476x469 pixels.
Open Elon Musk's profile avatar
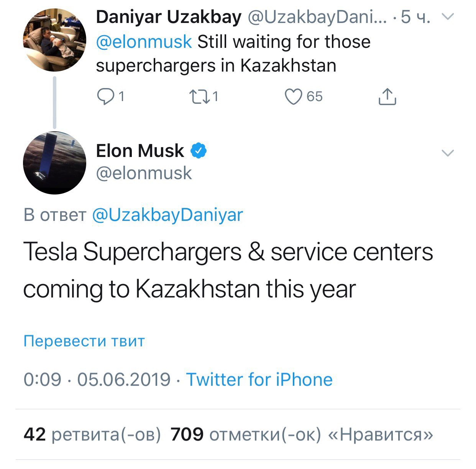pos(54,162)
